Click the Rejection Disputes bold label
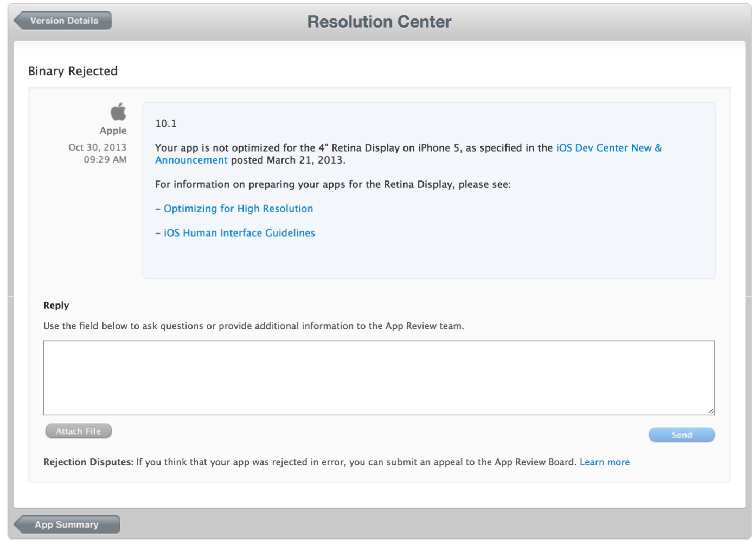Viewport: 756px width, 544px height. tap(88, 462)
